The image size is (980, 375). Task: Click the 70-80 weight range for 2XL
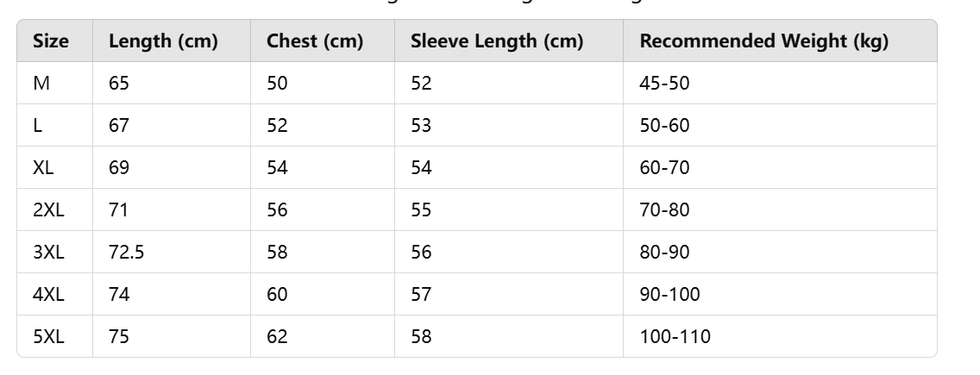point(664,210)
